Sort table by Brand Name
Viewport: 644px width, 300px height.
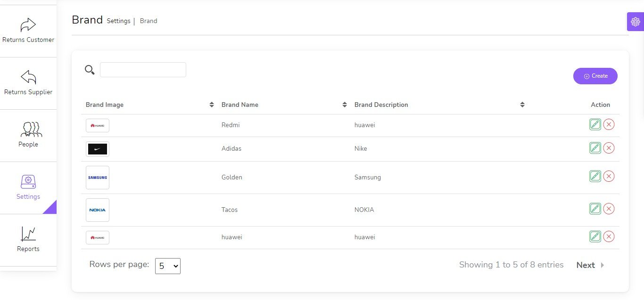[345, 105]
